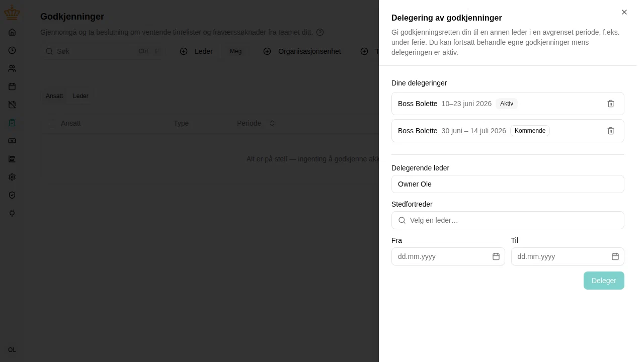Screen dimensions: 644x362
Task: Click the help icon beside the Godkjenninger description
Action: (x=320, y=32)
